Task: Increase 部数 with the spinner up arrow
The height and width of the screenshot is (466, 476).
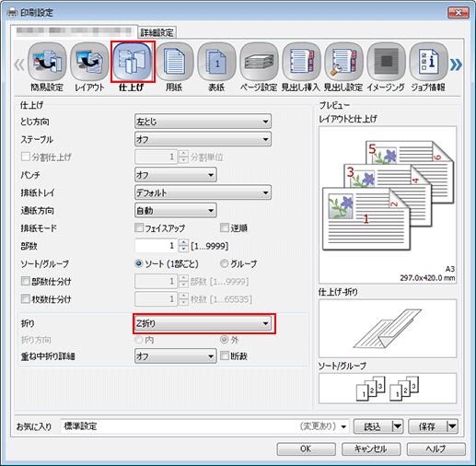Action: (183, 242)
